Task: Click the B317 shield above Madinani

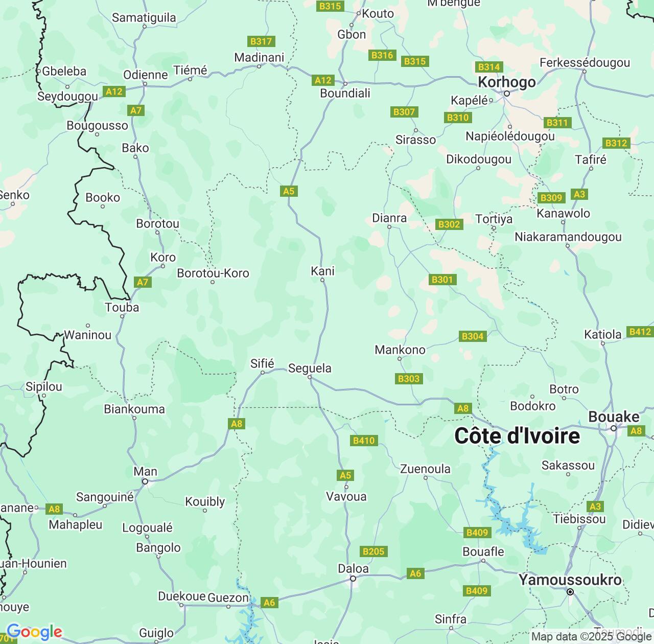Action: (261, 41)
